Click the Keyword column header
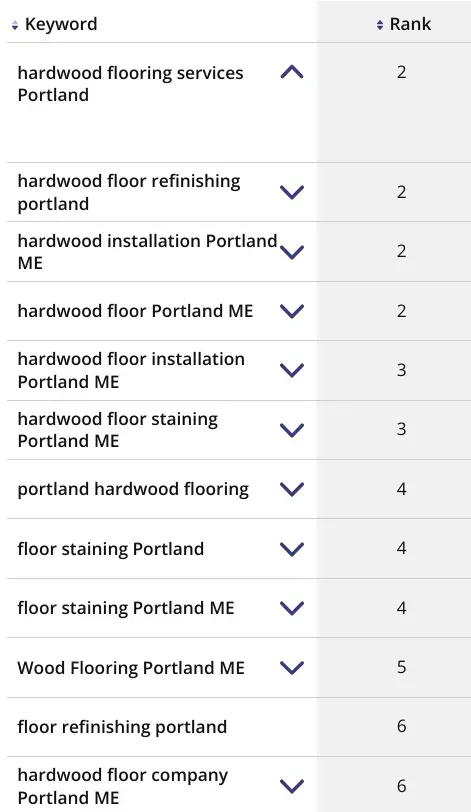 tap(61, 24)
